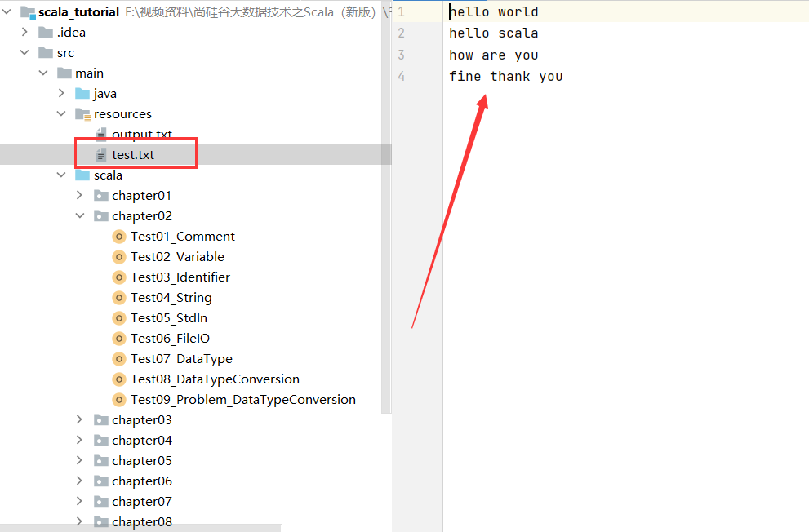
Task: Select test.txt in the project tree
Action: click(x=133, y=155)
